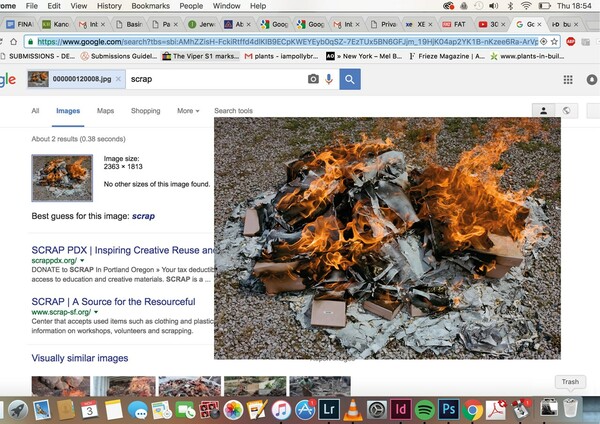
Task: Click the Submissions Guidel... bookmark
Action: coord(119,56)
